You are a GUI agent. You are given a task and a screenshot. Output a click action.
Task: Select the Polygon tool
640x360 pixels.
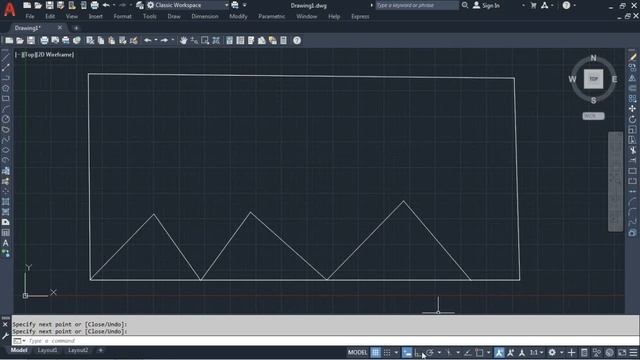(x=5, y=88)
